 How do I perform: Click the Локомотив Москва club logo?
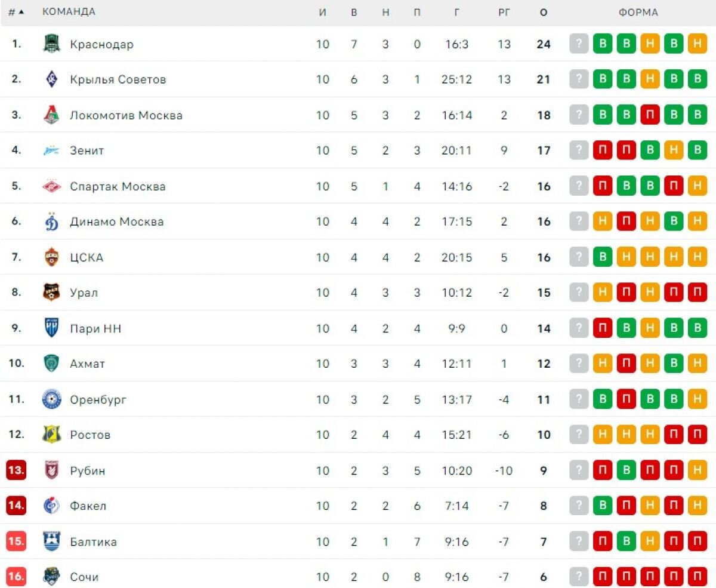click(52, 115)
